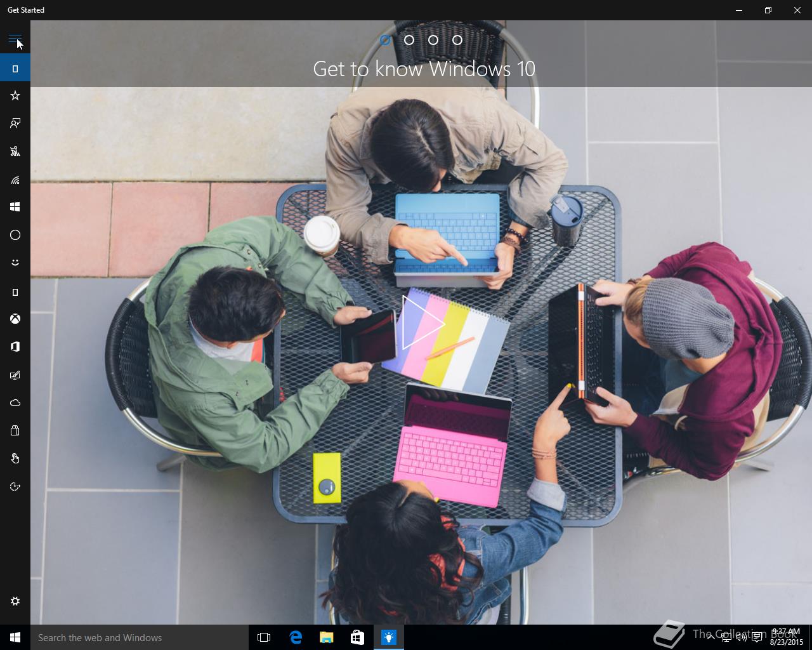Open the highlighted Welcome rectangle sidebar icon
The image size is (812, 650).
15,69
